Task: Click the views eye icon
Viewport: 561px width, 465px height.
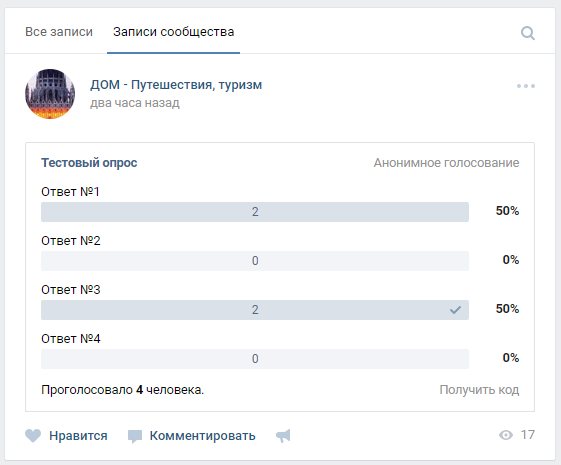Action: tap(506, 435)
